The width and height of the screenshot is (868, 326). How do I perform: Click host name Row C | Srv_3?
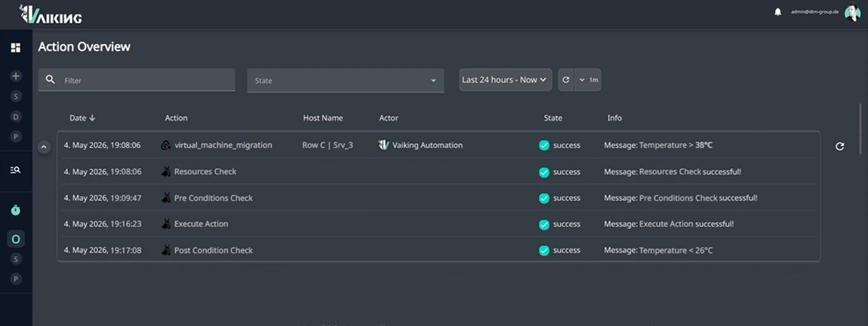click(x=328, y=145)
